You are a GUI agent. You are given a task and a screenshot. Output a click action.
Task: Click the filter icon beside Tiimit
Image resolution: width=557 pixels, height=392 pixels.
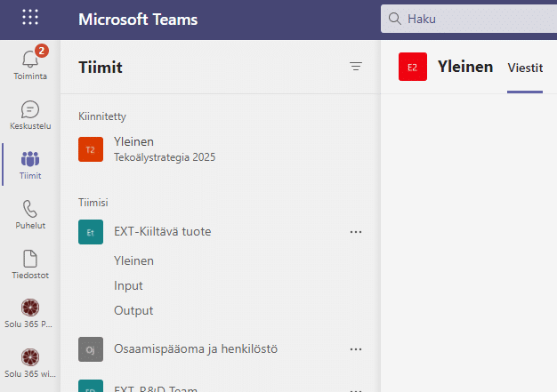(x=356, y=67)
